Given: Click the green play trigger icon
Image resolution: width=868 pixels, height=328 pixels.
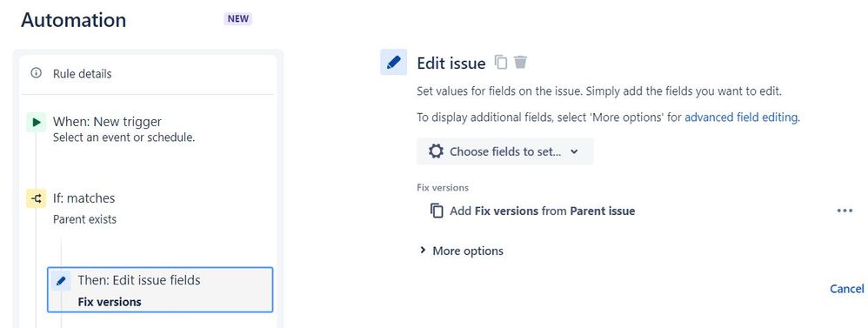Looking at the screenshot, I should (x=37, y=123).
